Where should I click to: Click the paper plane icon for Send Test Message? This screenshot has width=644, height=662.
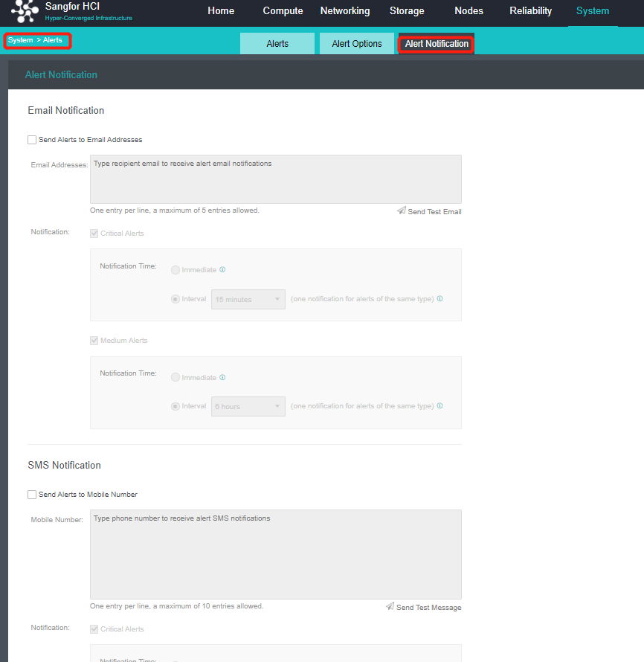tap(390, 606)
